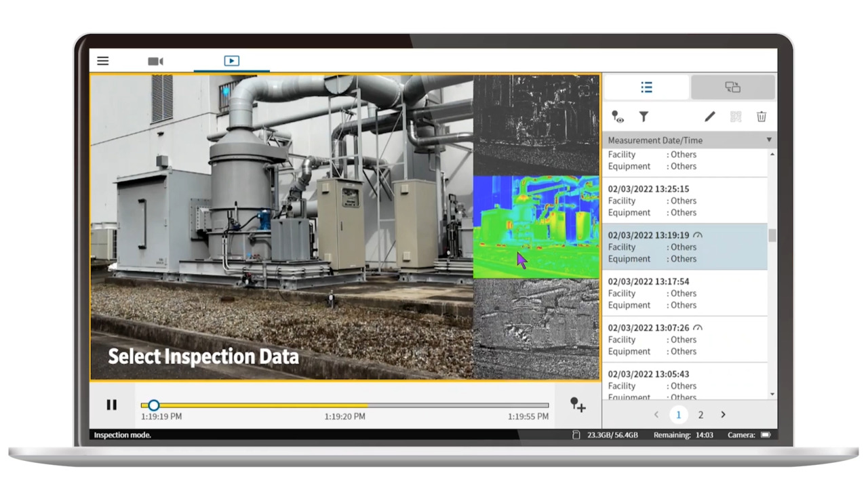Click the camera battery icon

point(766,435)
